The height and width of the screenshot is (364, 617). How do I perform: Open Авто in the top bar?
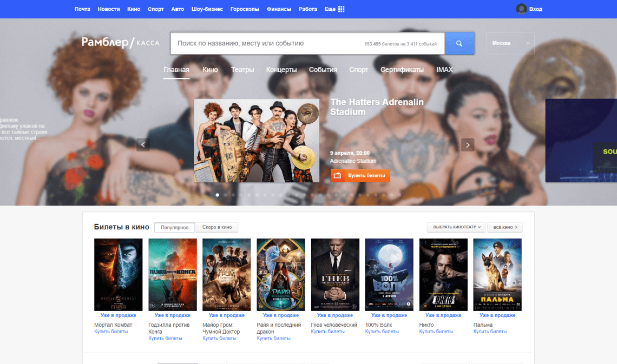pyautogui.click(x=178, y=9)
